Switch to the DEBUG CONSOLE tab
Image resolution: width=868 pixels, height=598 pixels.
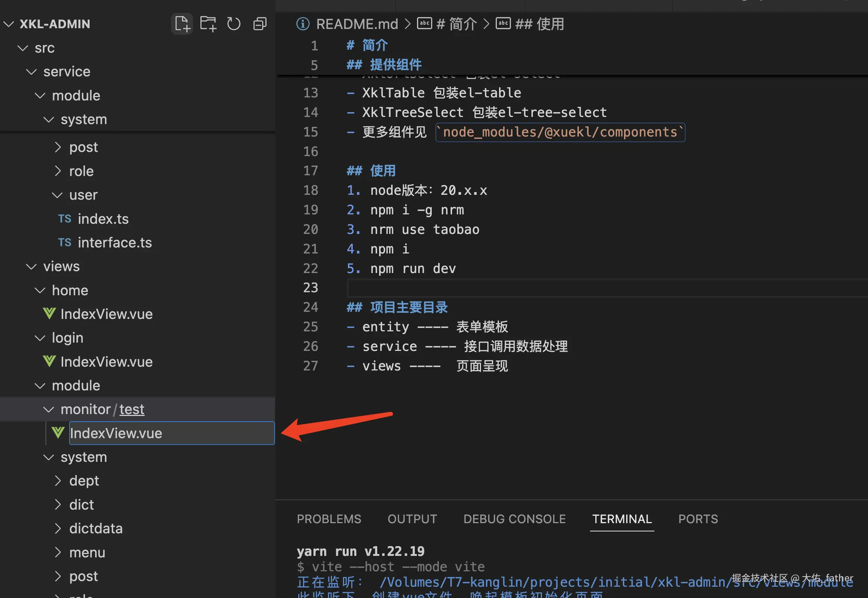[x=514, y=519]
